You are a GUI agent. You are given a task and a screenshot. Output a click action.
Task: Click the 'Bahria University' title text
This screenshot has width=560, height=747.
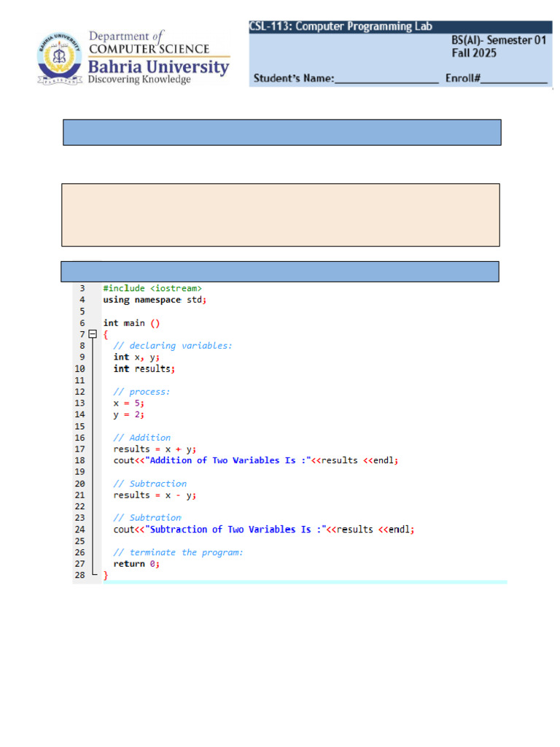pyautogui.click(x=158, y=66)
